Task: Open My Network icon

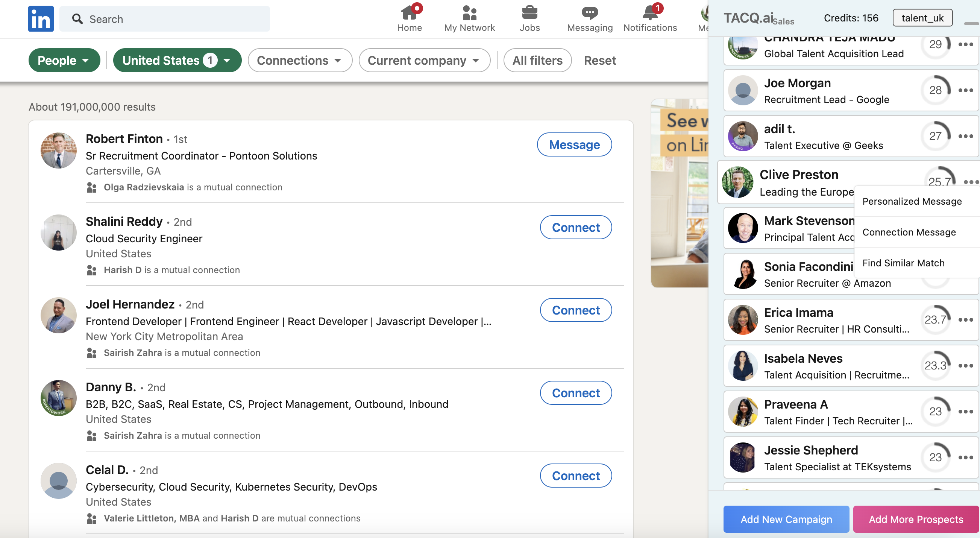Action: (469, 13)
